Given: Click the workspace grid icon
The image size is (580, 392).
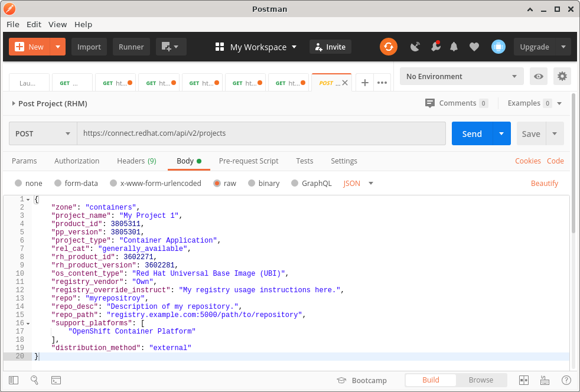Looking at the screenshot, I should pyautogui.click(x=220, y=47).
